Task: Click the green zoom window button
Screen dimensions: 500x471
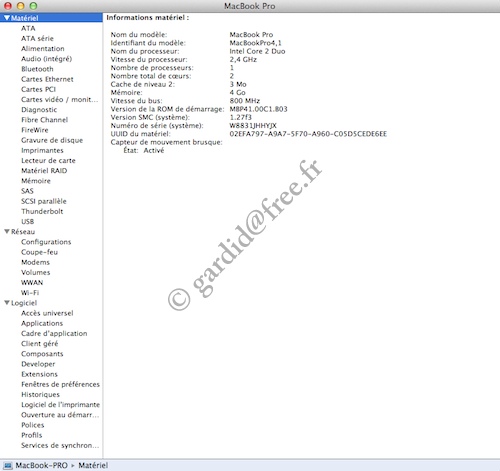Action: (33, 6)
